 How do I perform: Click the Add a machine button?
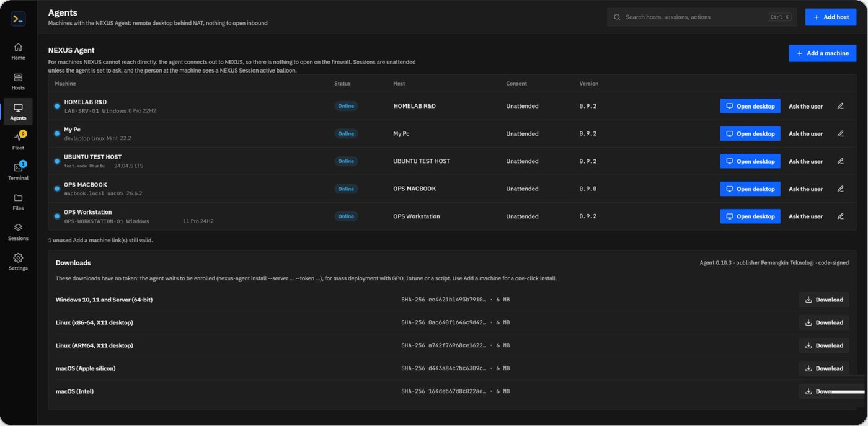(822, 53)
